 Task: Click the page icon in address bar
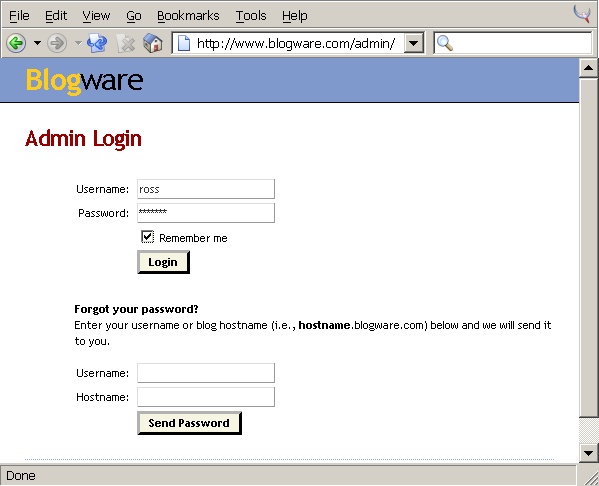184,43
